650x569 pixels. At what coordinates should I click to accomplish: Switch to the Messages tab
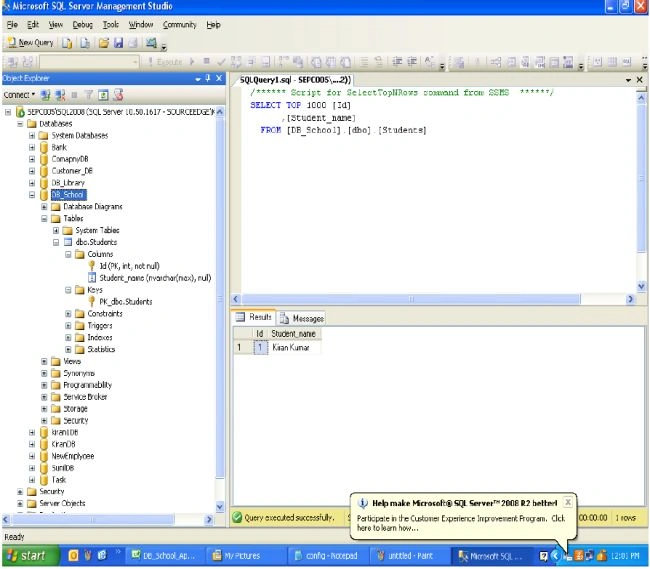301,318
